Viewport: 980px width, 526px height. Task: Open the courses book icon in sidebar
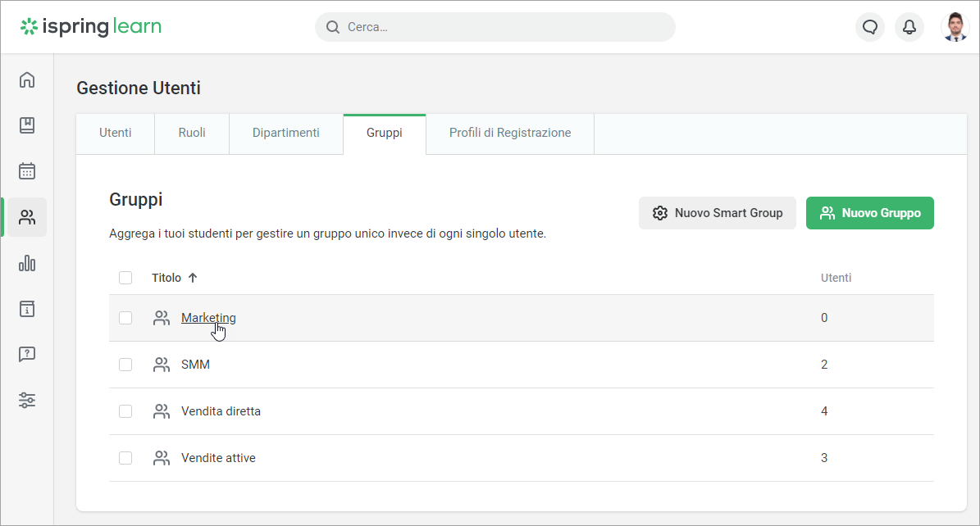(x=27, y=125)
